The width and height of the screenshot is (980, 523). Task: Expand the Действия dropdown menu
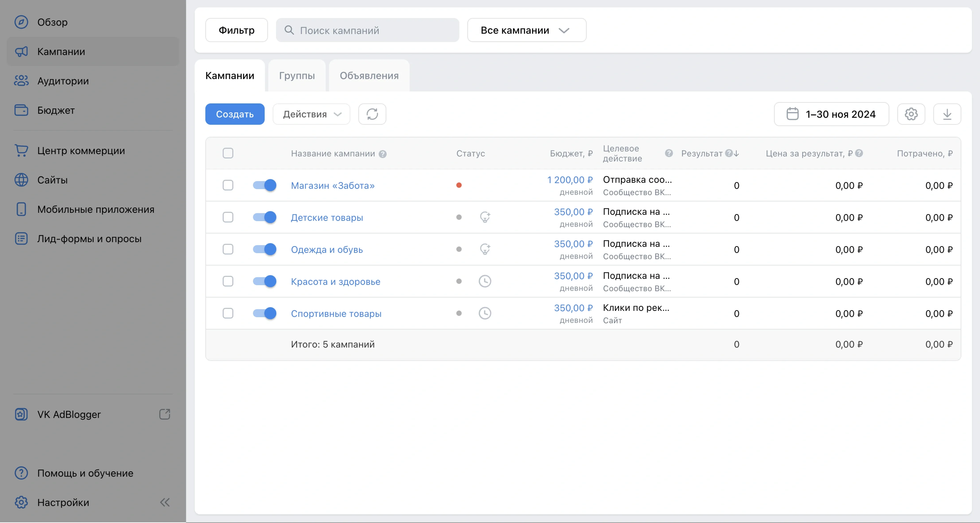[x=311, y=114]
